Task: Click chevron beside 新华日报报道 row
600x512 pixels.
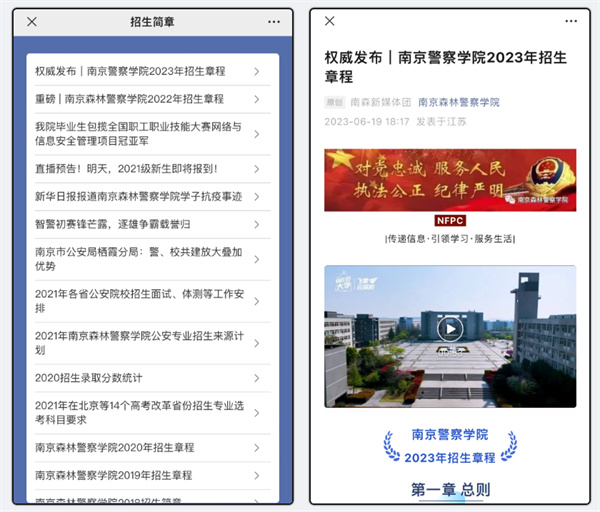Action: coord(257,197)
